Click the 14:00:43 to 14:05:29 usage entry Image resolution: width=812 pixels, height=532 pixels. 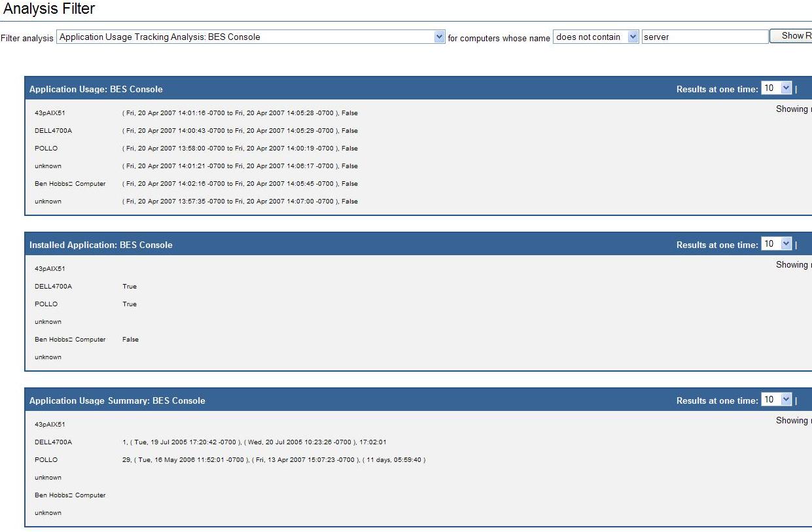(x=240, y=131)
